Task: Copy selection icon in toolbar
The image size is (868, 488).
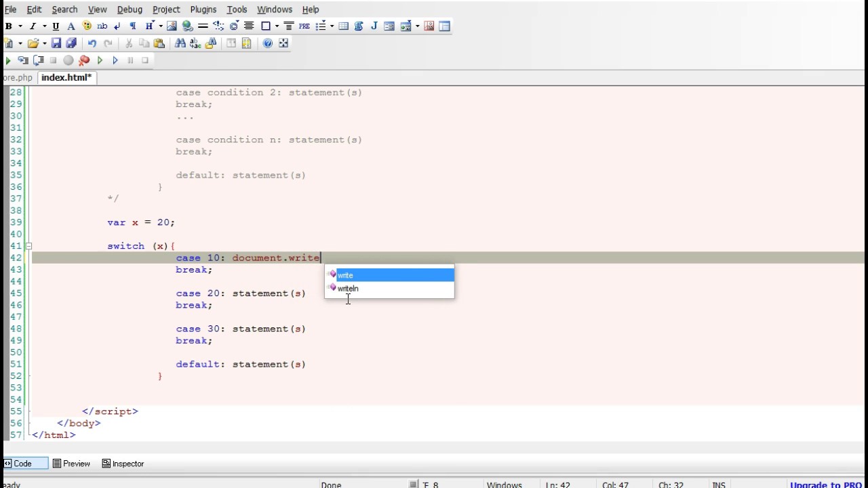Action: tap(144, 43)
